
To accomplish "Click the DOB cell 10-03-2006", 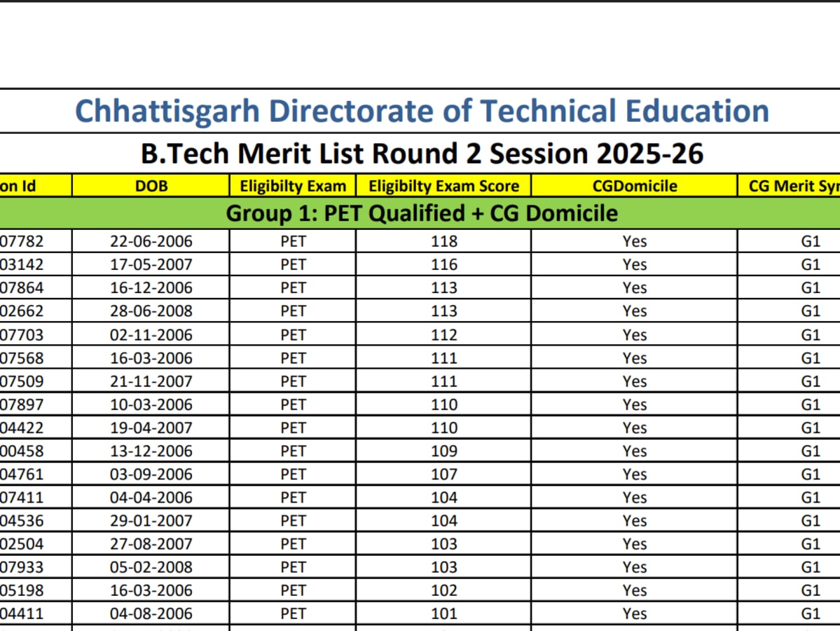I will 151,405.
